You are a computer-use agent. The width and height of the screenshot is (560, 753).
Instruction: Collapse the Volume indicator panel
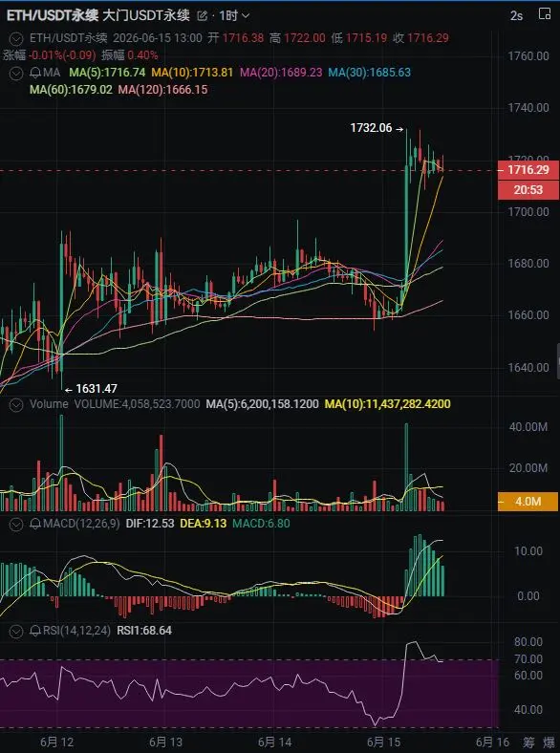tap(16, 404)
